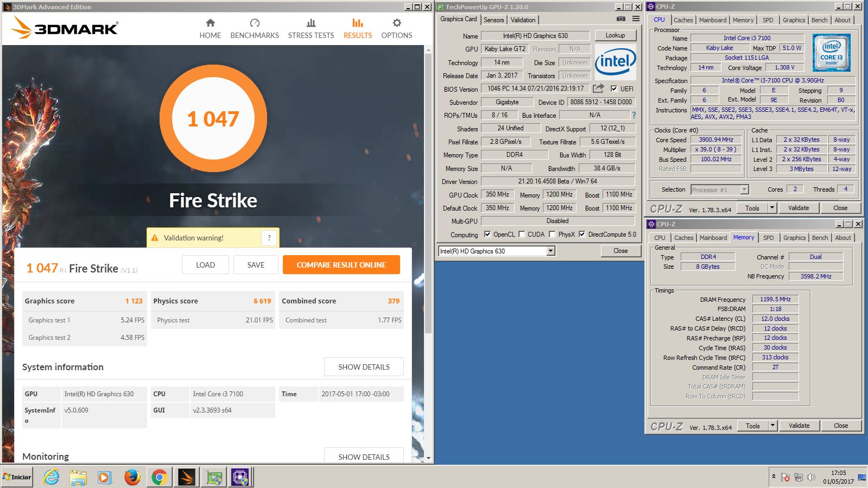868x488 pixels.
Task: Open Windows Explorer from taskbar
Action: click(78, 477)
